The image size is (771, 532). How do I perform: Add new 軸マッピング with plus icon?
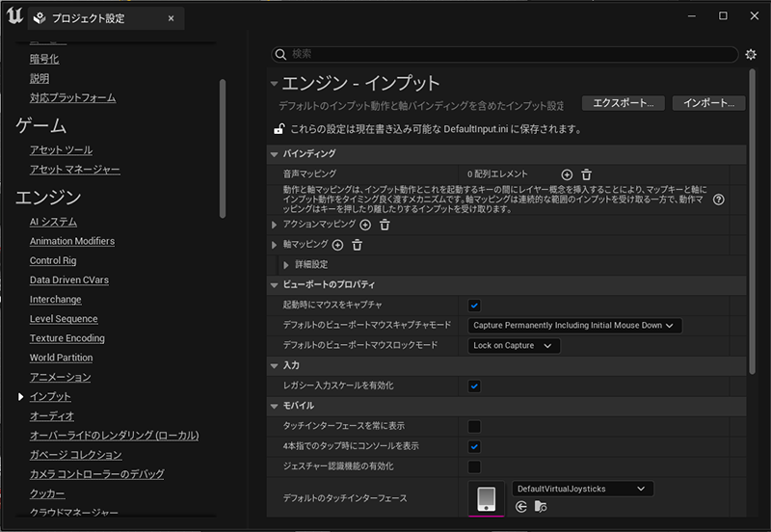337,245
